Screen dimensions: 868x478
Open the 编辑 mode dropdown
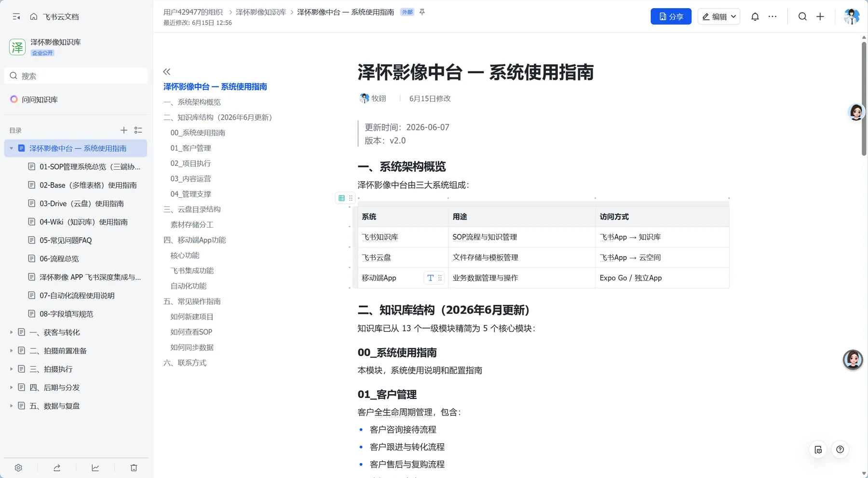coord(719,16)
